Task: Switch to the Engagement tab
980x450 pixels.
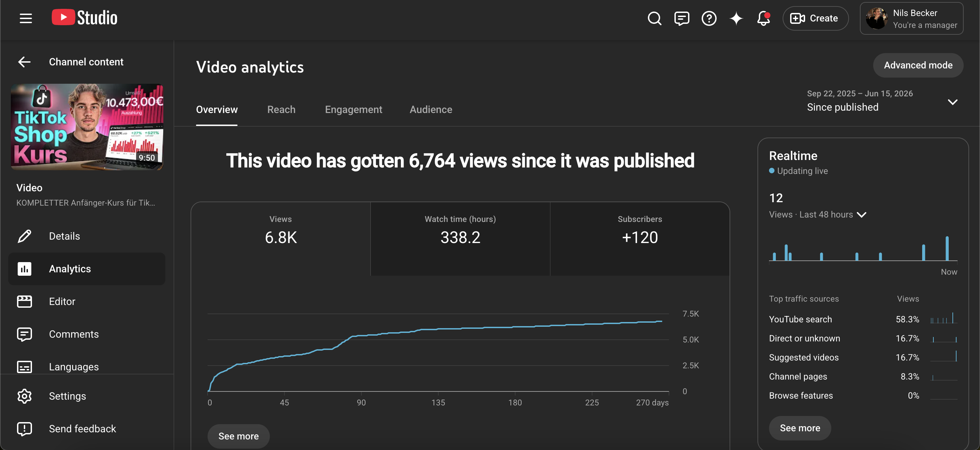Action: point(354,109)
